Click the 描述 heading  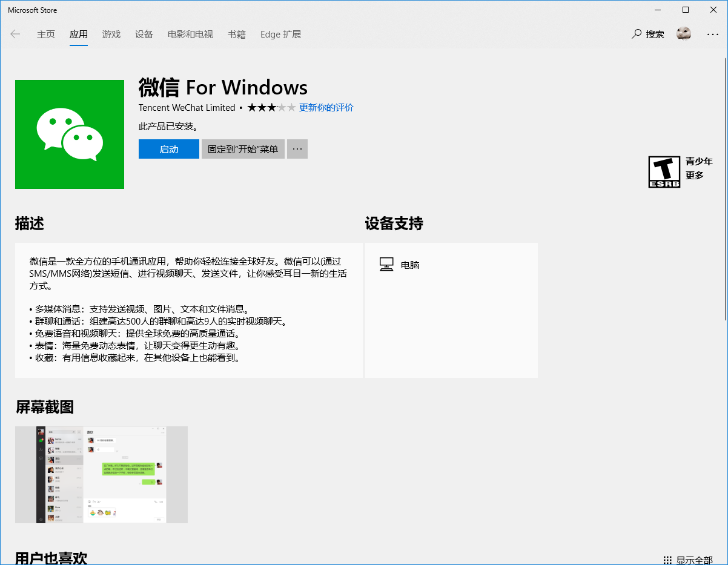click(x=30, y=223)
